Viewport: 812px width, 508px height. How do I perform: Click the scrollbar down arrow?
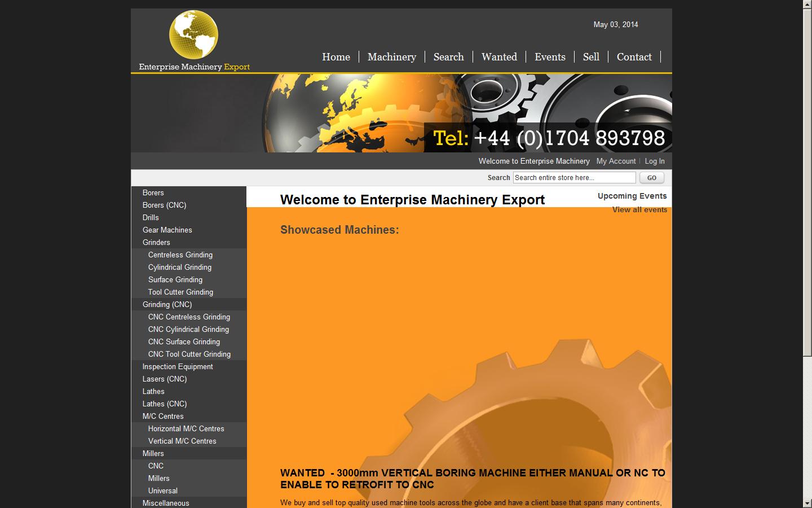click(x=807, y=503)
